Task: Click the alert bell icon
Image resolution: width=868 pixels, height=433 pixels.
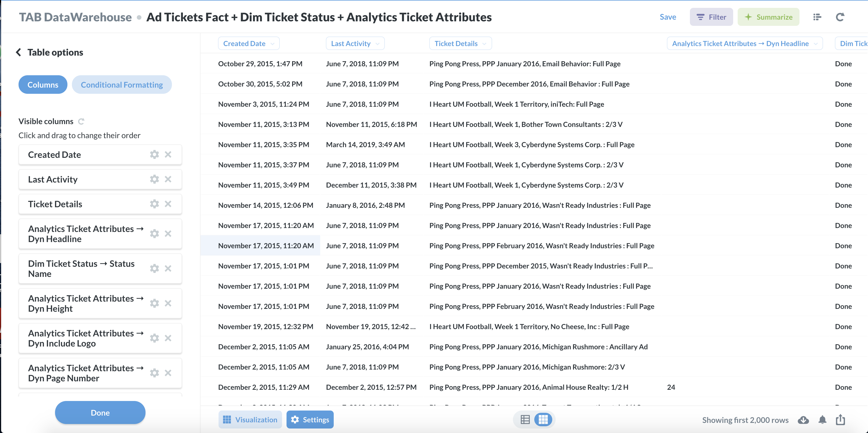Action: coord(822,420)
